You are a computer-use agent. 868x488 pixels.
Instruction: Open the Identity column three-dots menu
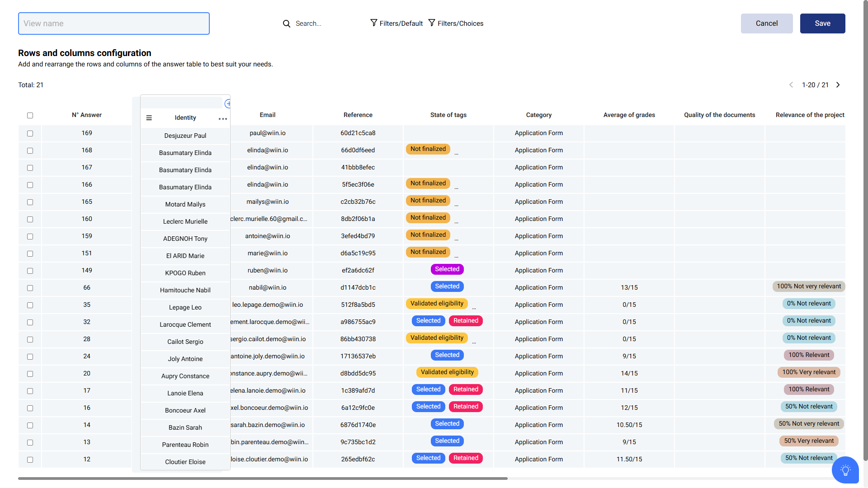click(x=222, y=119)
